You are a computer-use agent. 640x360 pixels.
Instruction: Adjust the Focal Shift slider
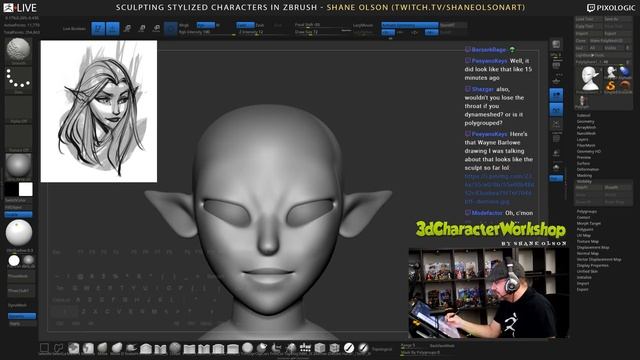(322, 25)
